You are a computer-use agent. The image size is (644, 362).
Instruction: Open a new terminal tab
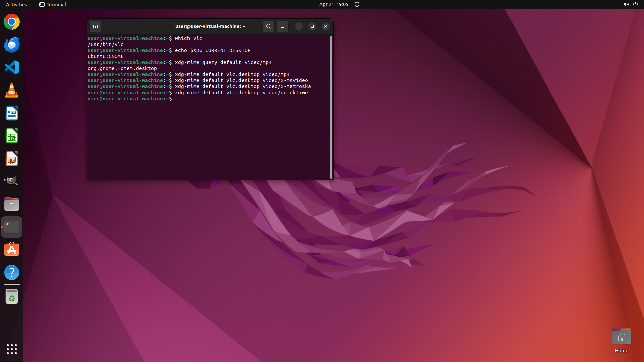coord(95,26)
